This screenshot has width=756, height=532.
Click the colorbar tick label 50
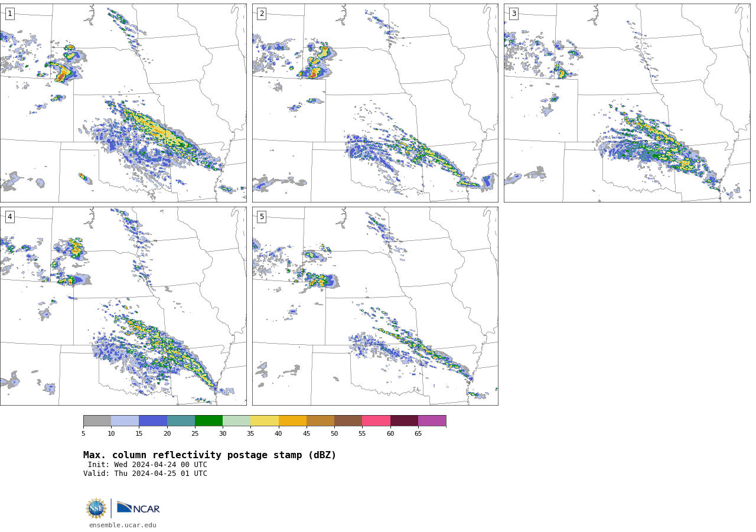coord(334,434)
